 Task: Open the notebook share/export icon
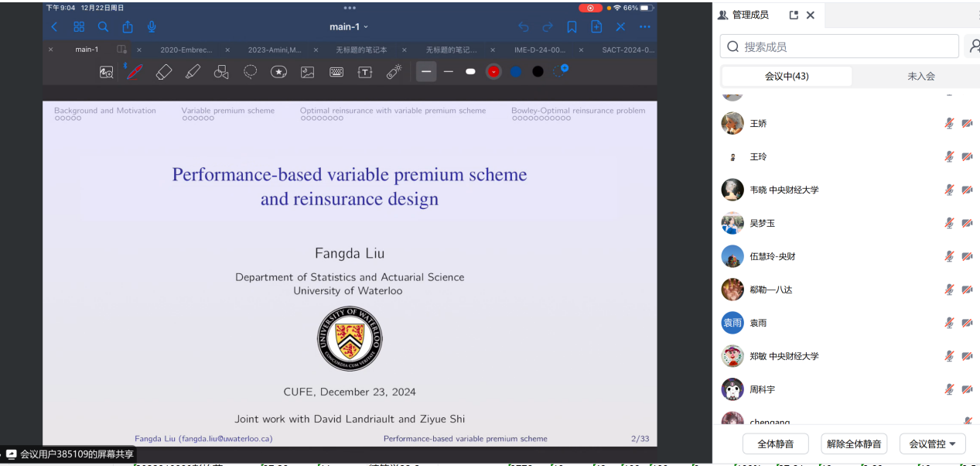(x=128, y=27)
